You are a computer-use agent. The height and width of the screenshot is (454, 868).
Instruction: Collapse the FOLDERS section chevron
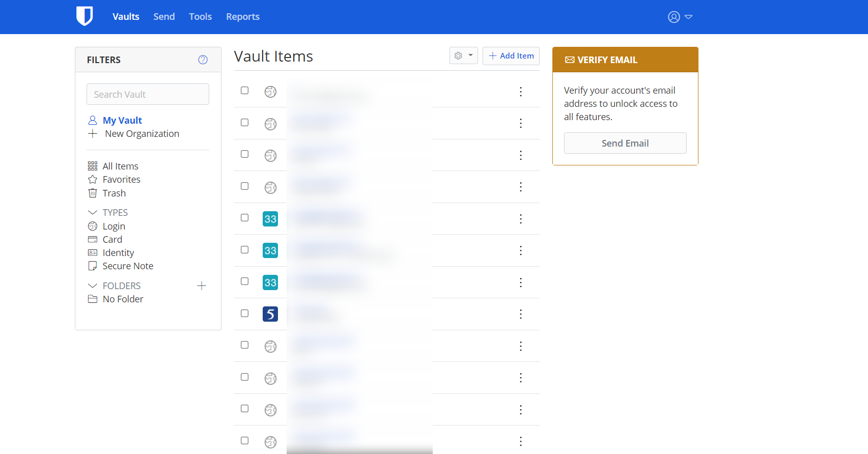93,286
